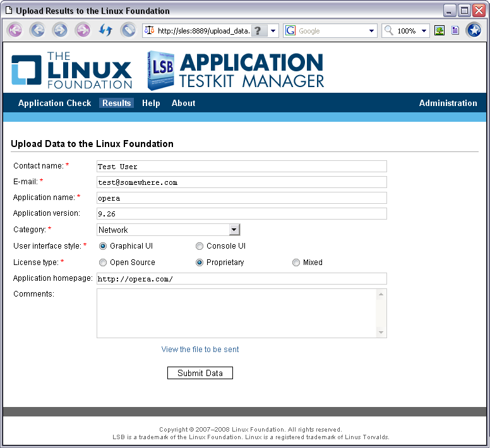Open the Application Check menu
This screenshot has height=448, width=490.
point(55,103)
